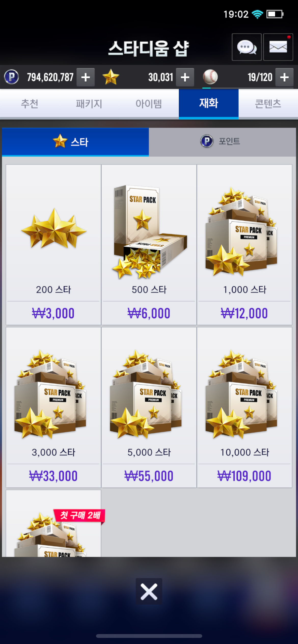Screen dimensions: 298x644
Task: Tap the baseball energy icon
Action: pos(210,77)
